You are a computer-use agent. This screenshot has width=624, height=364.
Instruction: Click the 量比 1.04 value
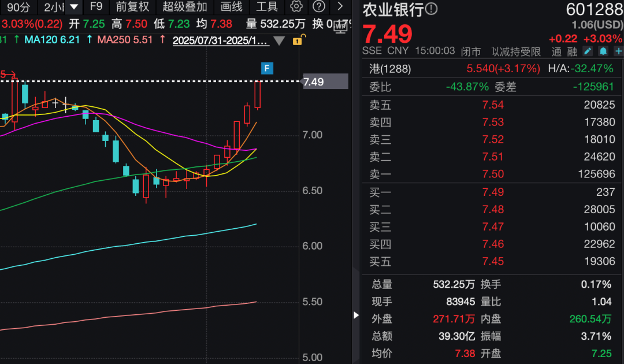pos(601,302)
